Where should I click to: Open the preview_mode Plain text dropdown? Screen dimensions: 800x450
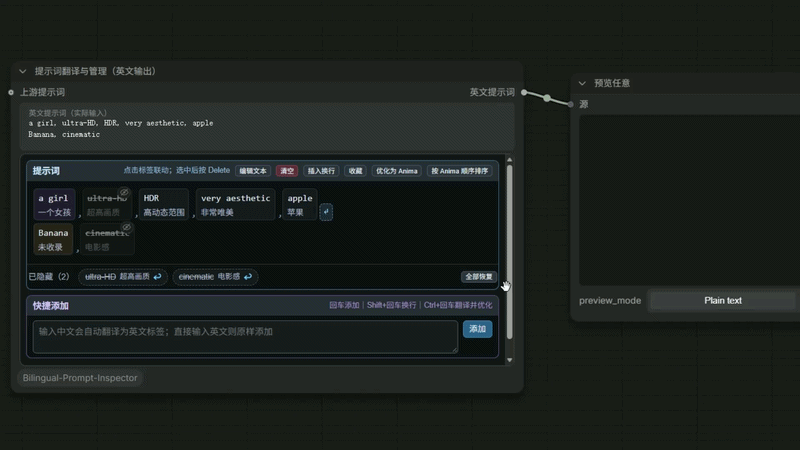point(722,301)
